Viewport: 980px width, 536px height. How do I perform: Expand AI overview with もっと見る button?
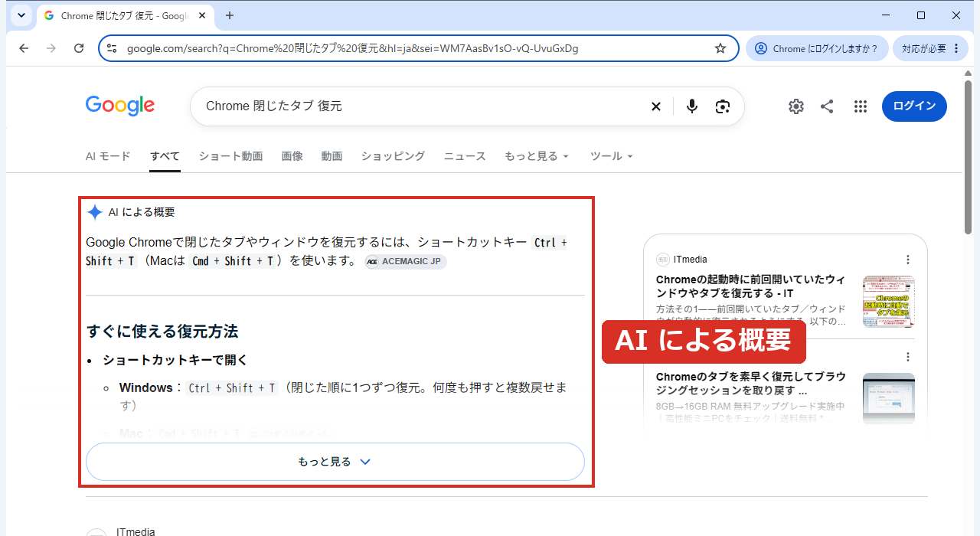click(335, 462)
